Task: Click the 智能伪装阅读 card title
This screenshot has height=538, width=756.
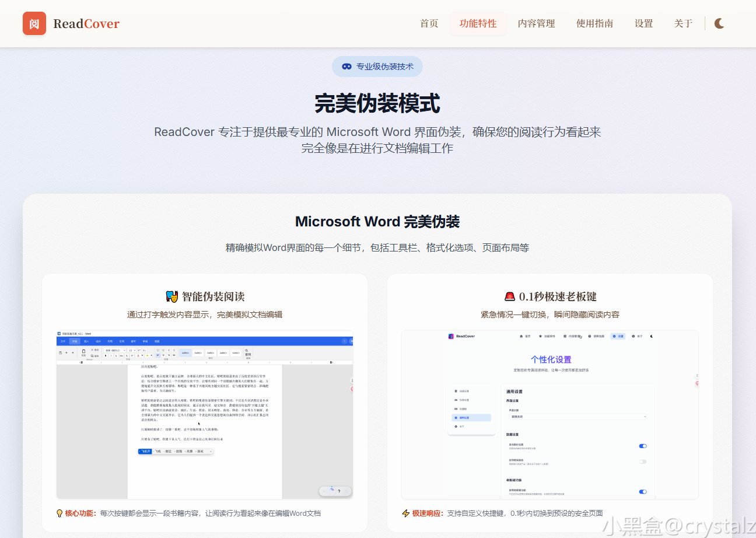Action: coord(213,296)
